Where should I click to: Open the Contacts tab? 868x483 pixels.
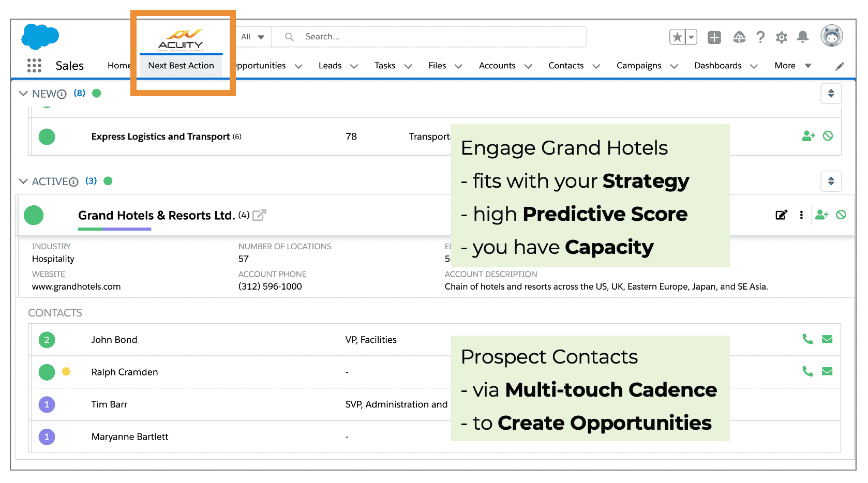[566, 66]
